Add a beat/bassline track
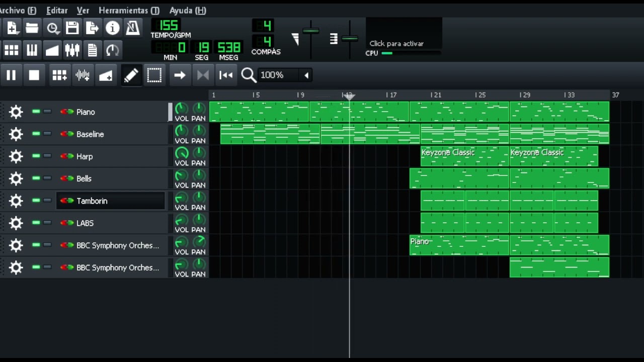This screenshot has height=362, width=644. pos(59,75)
